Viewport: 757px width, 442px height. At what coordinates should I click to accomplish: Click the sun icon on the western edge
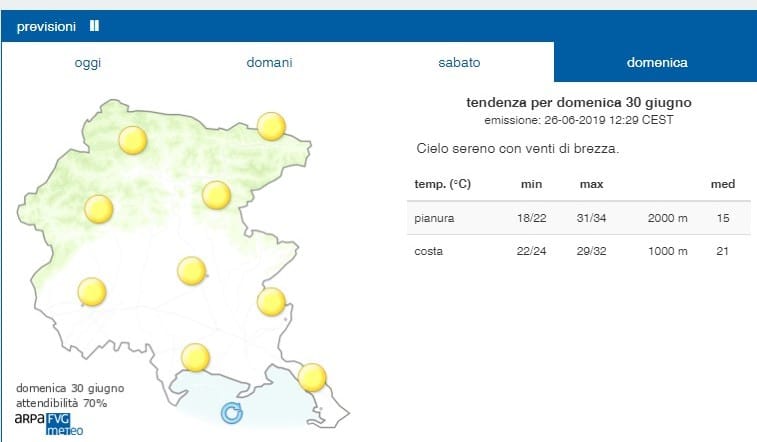pyautogui.click(x=99, y=209)
